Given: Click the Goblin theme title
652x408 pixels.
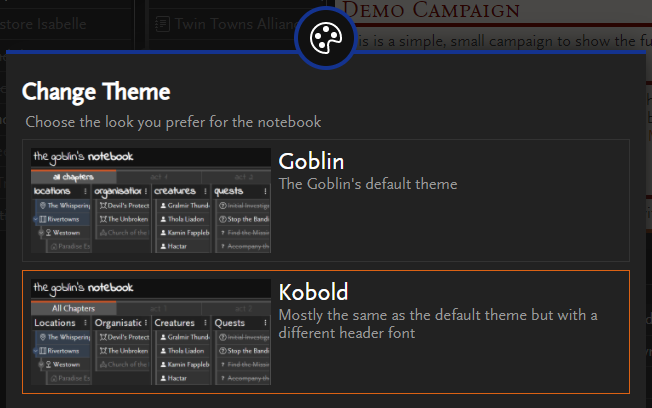Looking at the screenshot, I should (311, 161).
